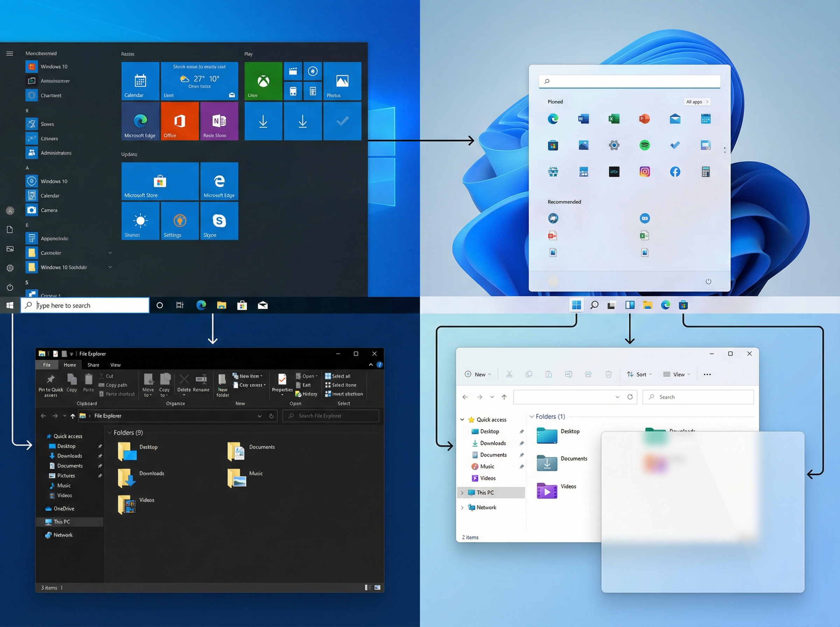The image size is (840, 627).
Task: Open the Sort dropdown in File Explorer
Action: [639, 374]
